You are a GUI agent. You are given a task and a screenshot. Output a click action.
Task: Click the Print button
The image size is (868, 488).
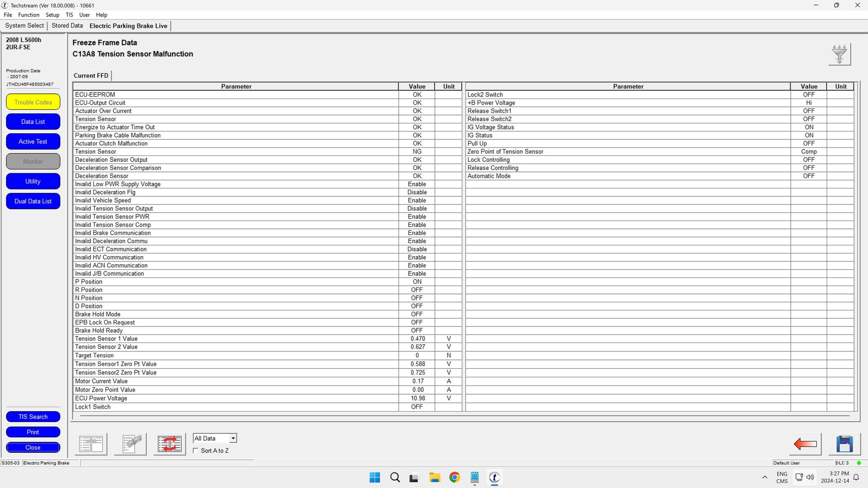pyautogui.click(x=33, y=432)
